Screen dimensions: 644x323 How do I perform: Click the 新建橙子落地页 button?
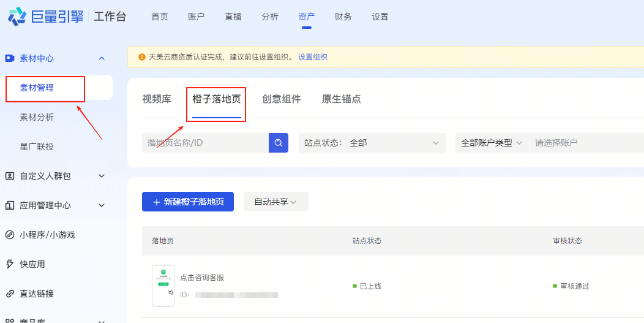pos(188,202)
